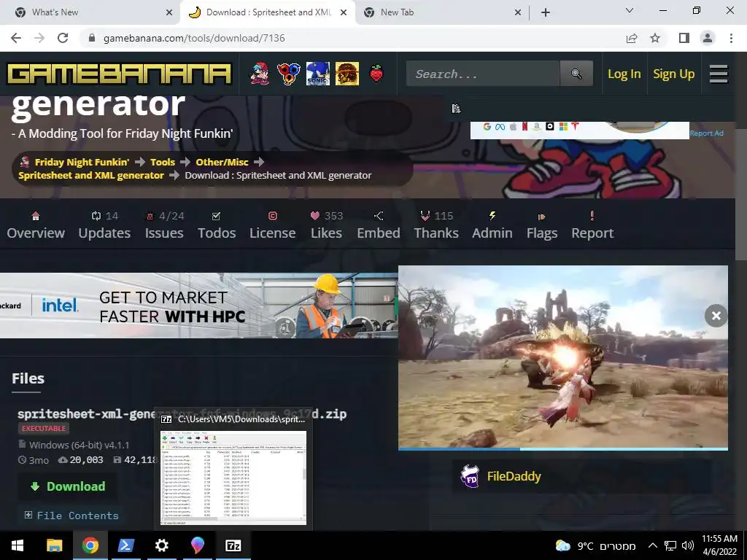The width and height of the screenshot is (747, 560).
Task: Open the Embed tab
Action: pyautogui.click(x=379, y=225)
